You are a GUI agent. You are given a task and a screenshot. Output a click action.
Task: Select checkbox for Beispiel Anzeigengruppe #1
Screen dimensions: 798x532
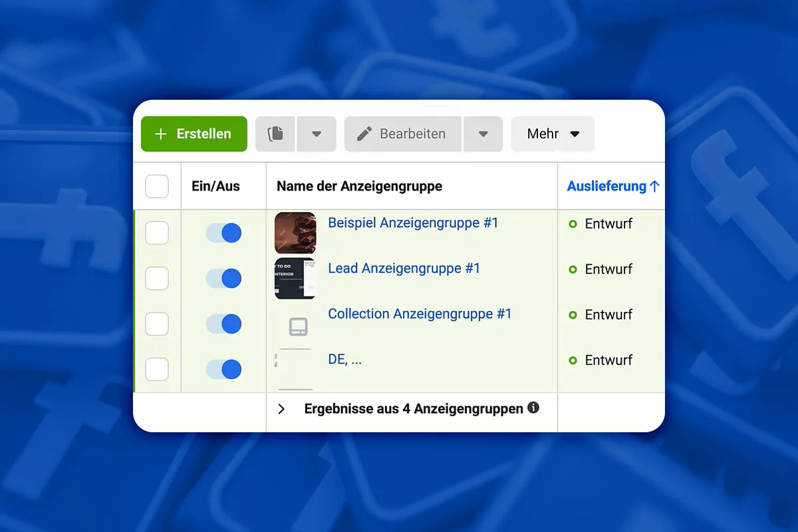pyautogui.click(x=157, y=233)
